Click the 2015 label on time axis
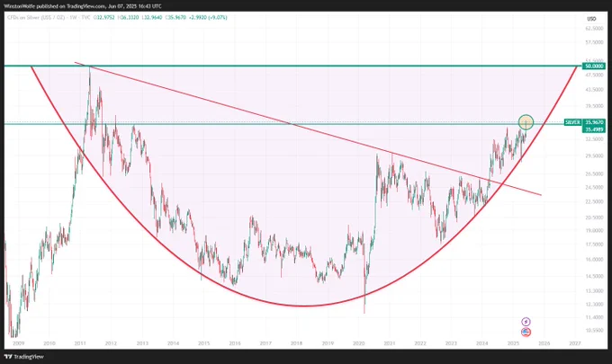This screenshot has height=364, width=612. click(x=204, y=343)
